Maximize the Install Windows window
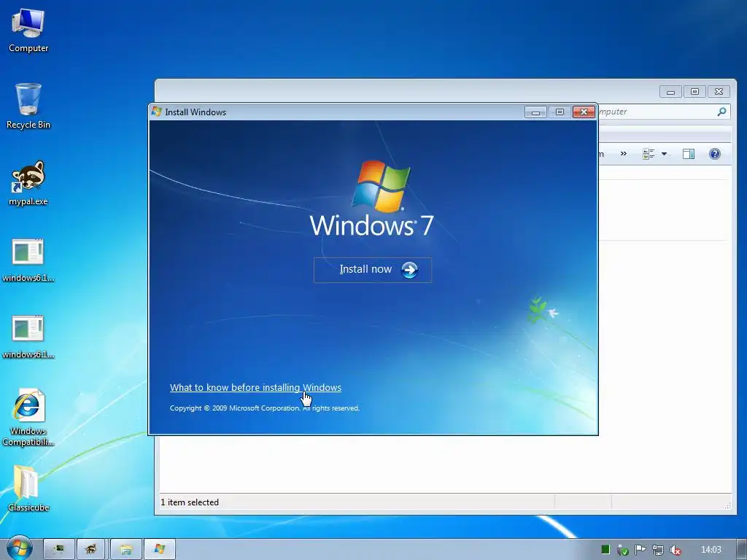747x560 pixels. pos(560,112)
